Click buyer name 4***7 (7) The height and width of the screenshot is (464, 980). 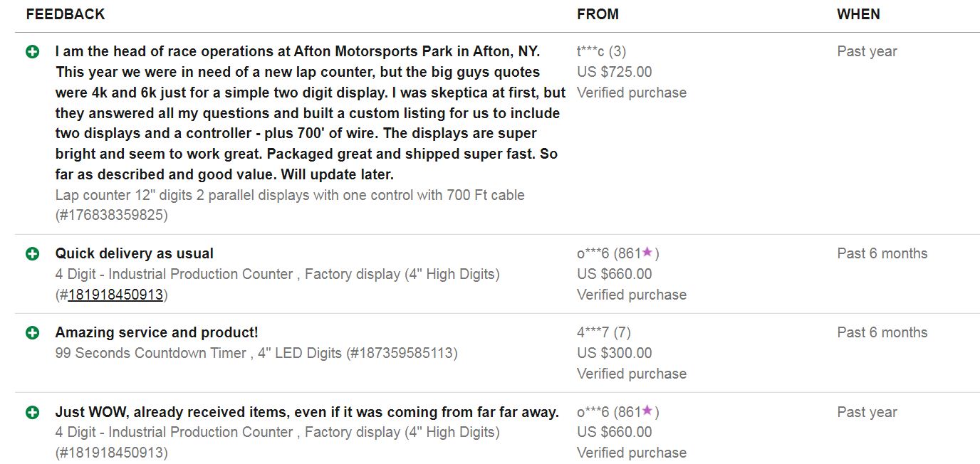(603, 332)
